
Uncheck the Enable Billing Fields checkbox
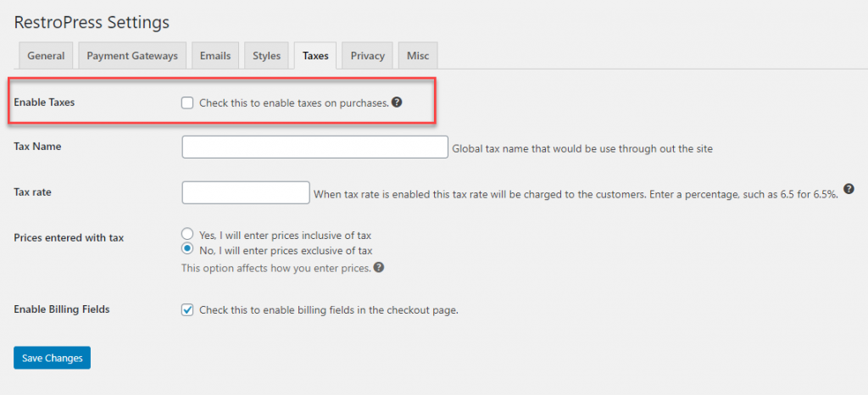click(187, 309)
